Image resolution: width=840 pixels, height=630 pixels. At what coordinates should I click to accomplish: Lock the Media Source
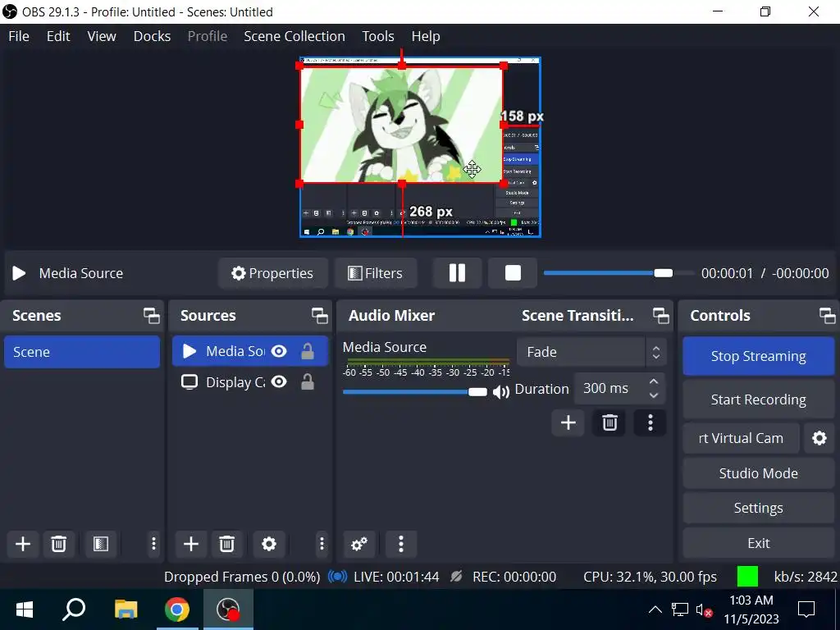click(x=308, y=351)
